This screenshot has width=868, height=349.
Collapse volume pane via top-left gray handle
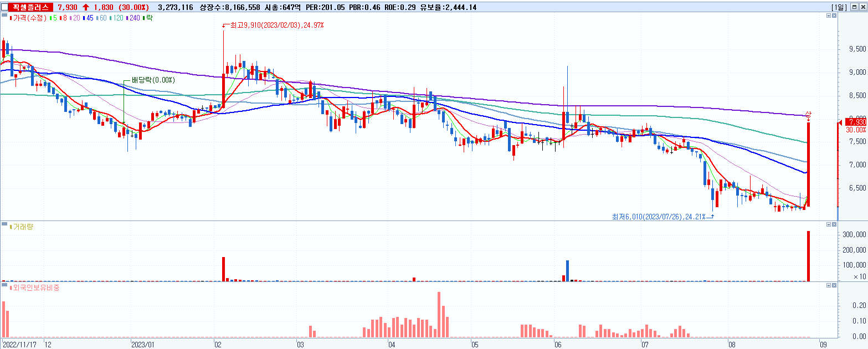point(4,225)
